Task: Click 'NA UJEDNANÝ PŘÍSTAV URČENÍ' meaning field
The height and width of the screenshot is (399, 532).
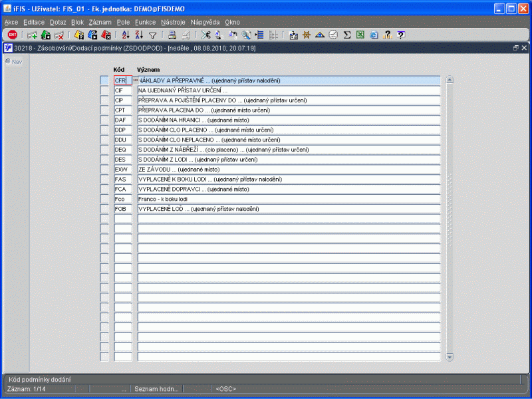Action: pos(289,90)
